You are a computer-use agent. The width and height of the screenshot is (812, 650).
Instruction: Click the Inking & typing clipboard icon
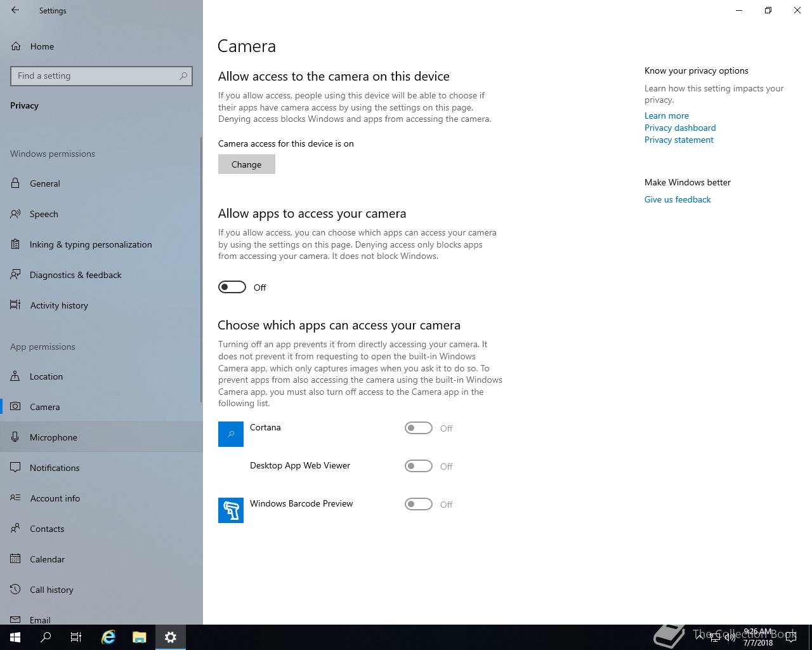[15, 244]
